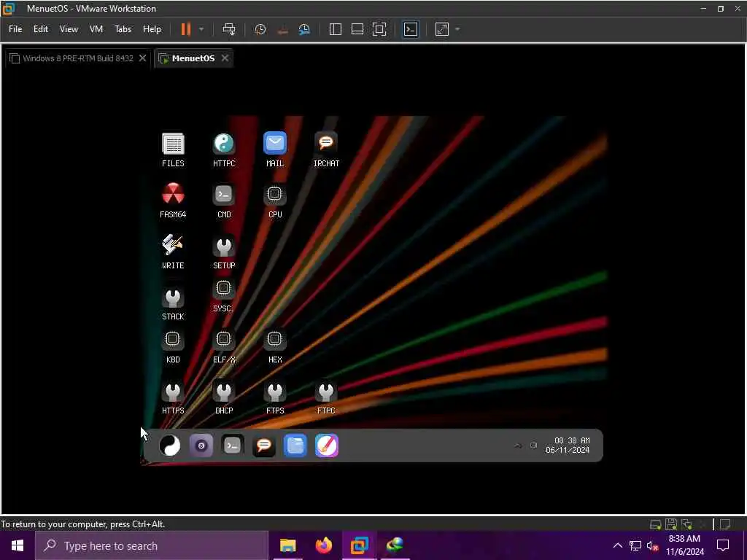Open the WRITE desktop icon

pyautogui.click(x=173, y=252)
